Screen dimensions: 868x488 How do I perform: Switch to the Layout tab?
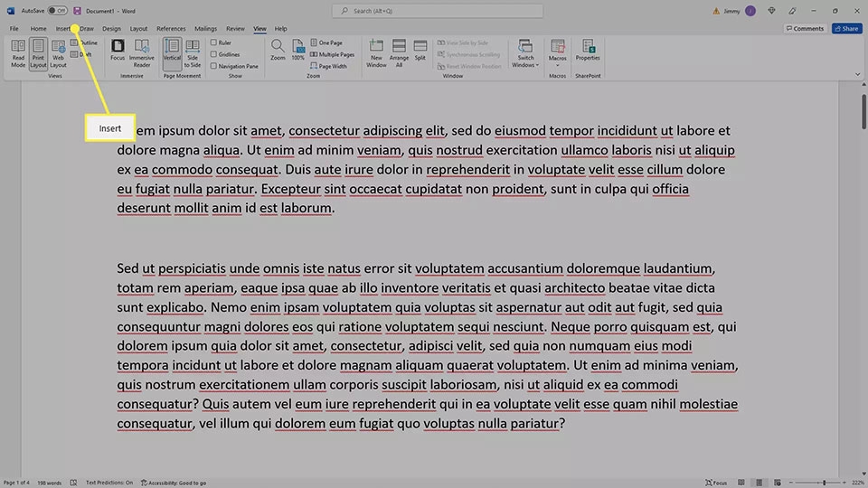[x=138, y=28]
